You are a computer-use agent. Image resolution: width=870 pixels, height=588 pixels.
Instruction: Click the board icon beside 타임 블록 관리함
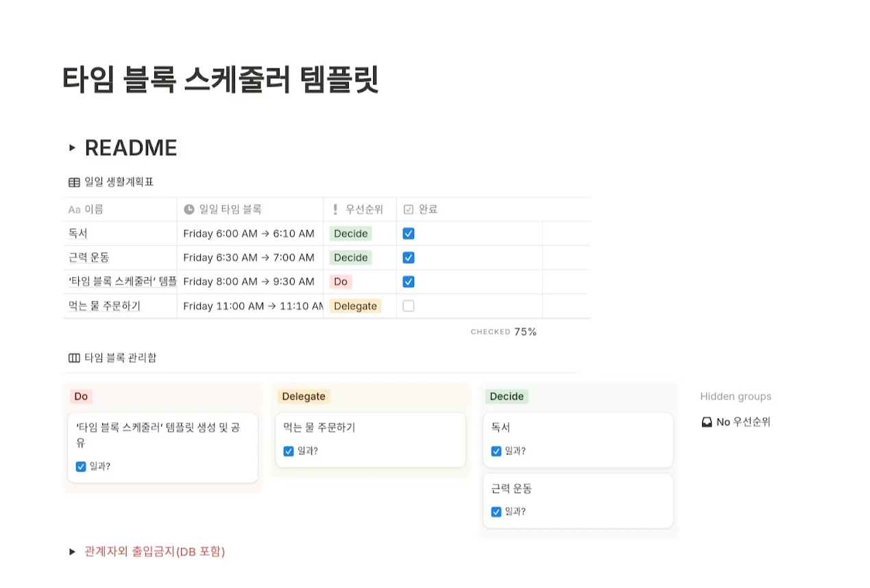(x=74, y=358)
